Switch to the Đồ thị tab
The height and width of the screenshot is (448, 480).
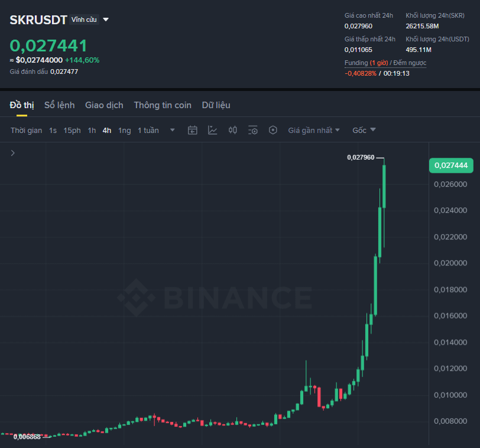click(x=22, y=105)
